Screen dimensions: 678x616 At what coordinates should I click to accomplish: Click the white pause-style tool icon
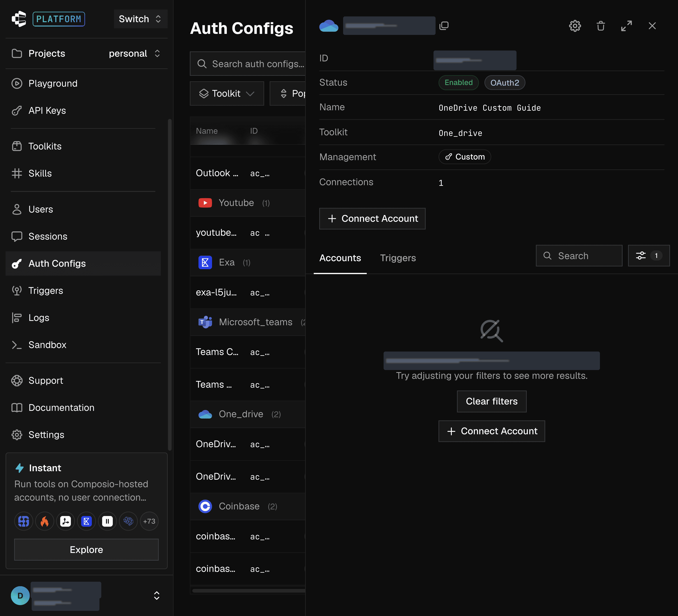tap(107, 521)
